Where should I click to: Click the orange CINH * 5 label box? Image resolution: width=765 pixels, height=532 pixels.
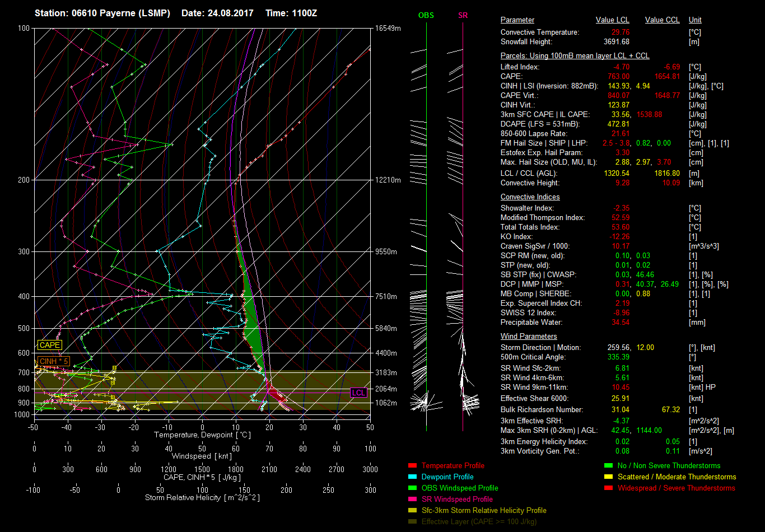[54, 361]
